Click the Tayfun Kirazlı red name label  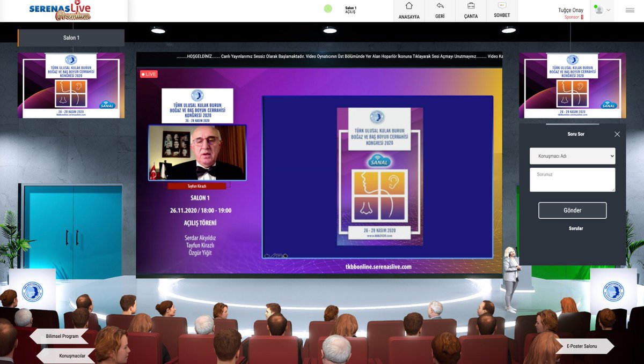197,185
